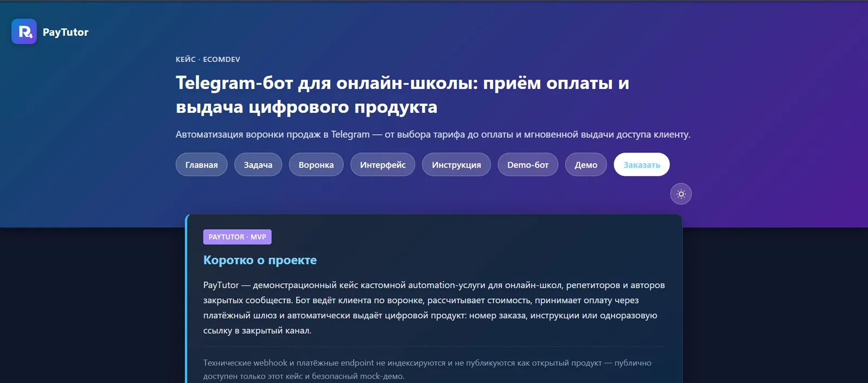Click the Telegram-бот для онлайн-школы main title

(x=403, y=95)
